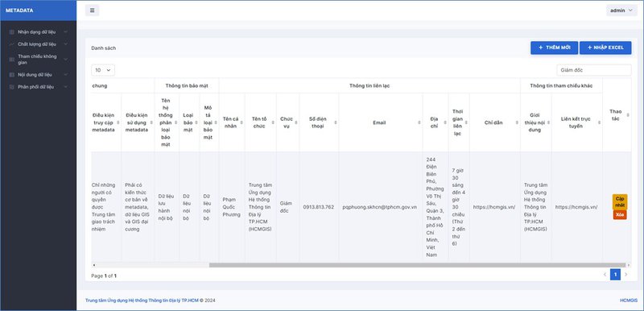Click the icon beside Tham chiếu không gian
This screenshot has width=644, height=311.
tap(11, 60)
